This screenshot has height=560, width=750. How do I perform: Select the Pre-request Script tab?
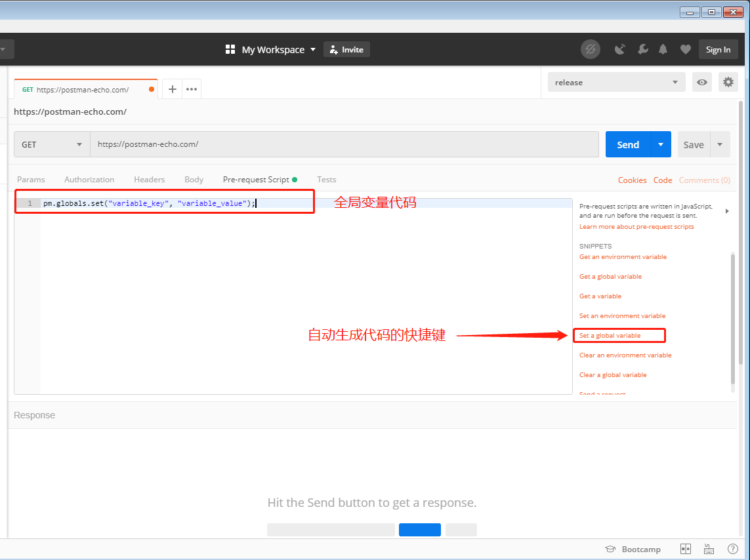[x=260, y=180]
